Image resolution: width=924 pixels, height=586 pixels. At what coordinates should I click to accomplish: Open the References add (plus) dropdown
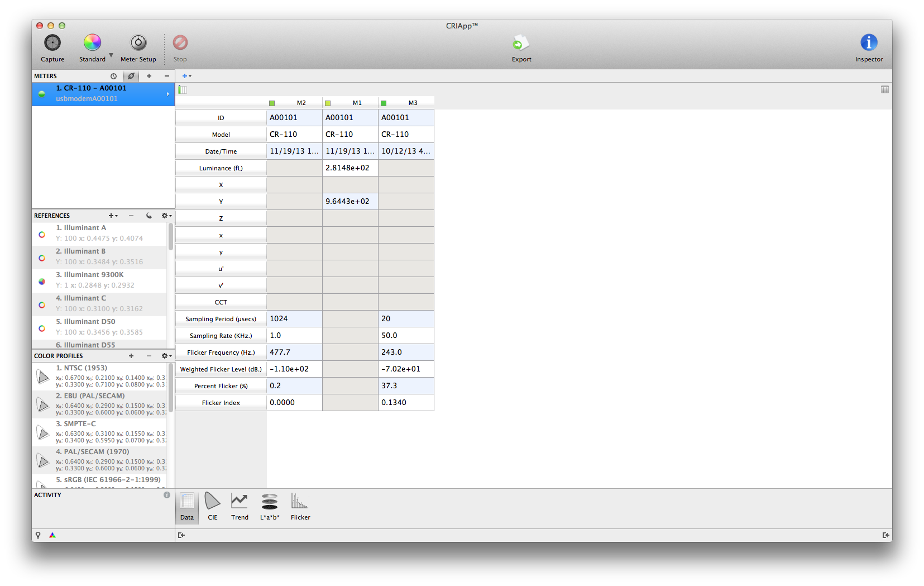pos(113,216)
